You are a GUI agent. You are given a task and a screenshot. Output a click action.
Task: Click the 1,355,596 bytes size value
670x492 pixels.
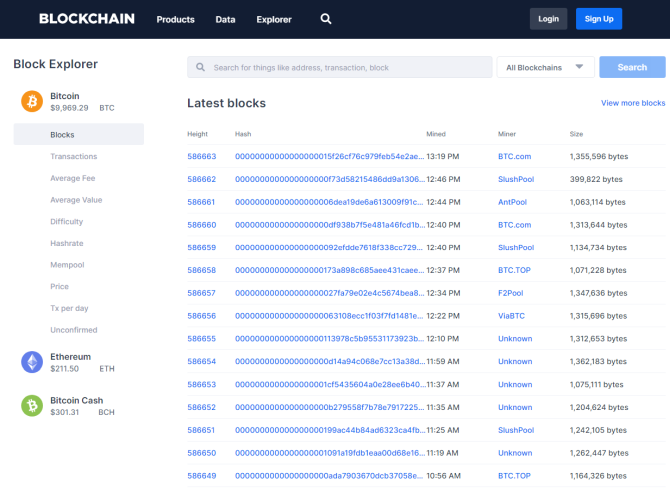(599, 156)
